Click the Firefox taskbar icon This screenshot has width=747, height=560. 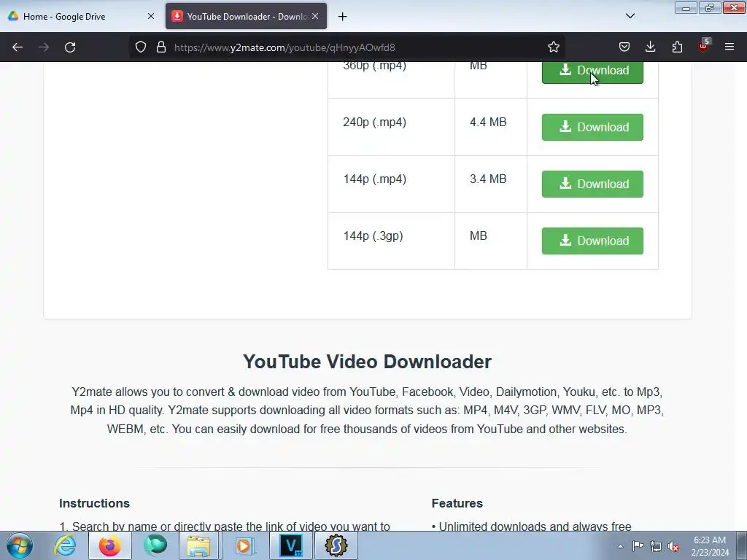coord(109,545)
